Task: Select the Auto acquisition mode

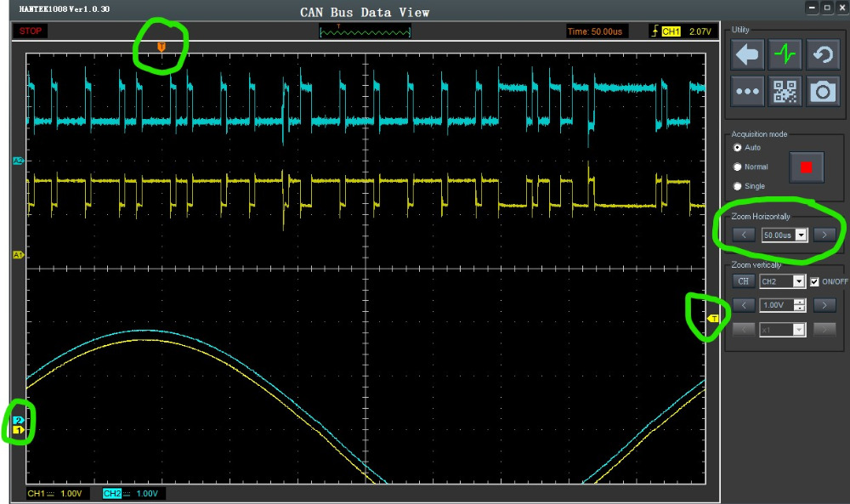Action: (x=738, y=148)
